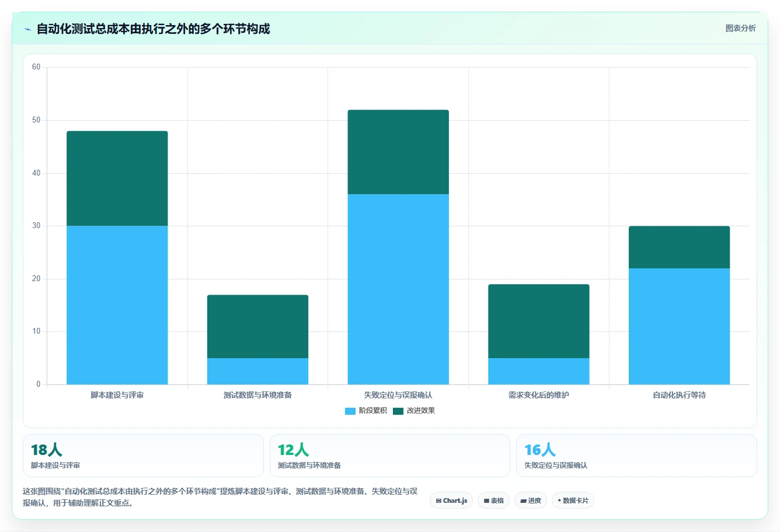This screenshot has height=532, width=780.
Task: Click the green bar segment for 测试数据与环境准备
Action: tap(257, 327)
